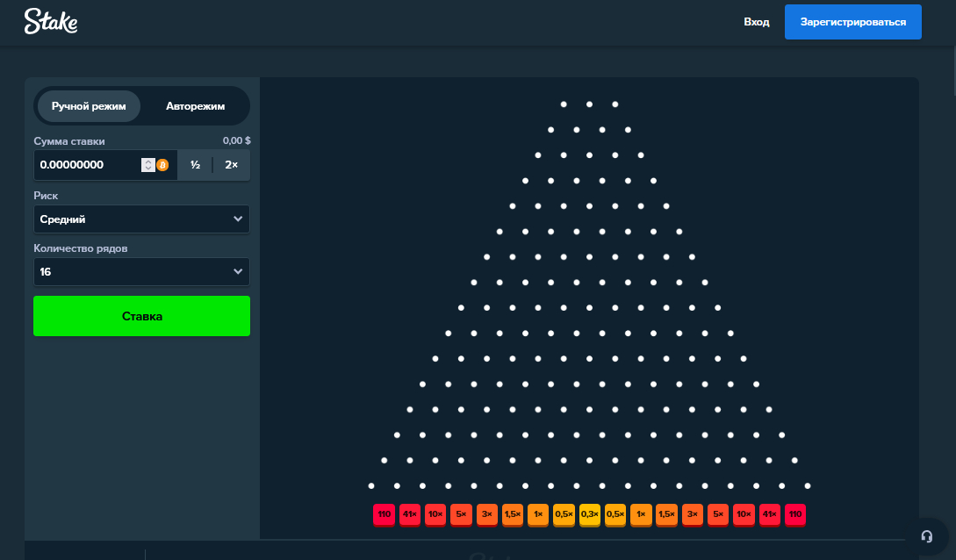The width and height of the screenshot is (956, 560).
Task: Click the yellow 0,3x center multiplier
Action: [x=588, y=515]
